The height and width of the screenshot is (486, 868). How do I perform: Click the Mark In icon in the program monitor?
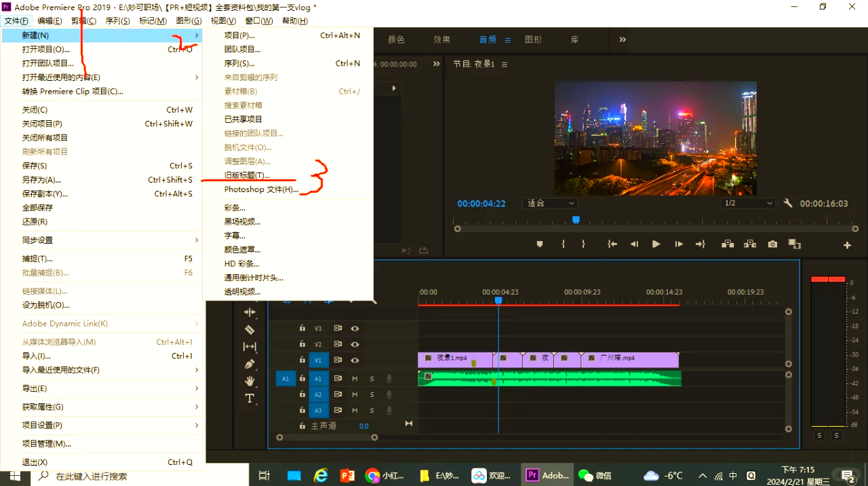pos(562,244)
